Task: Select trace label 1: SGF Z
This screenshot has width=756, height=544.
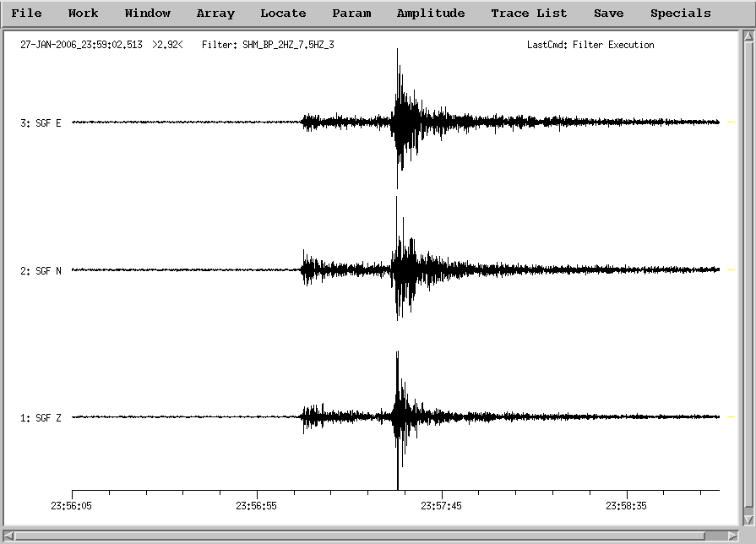Action: (41, 417)
